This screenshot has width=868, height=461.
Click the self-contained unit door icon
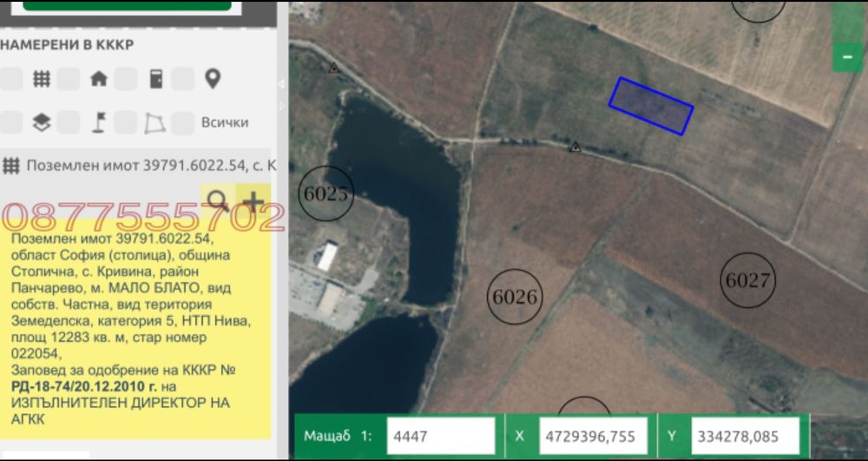coord(156,79)
